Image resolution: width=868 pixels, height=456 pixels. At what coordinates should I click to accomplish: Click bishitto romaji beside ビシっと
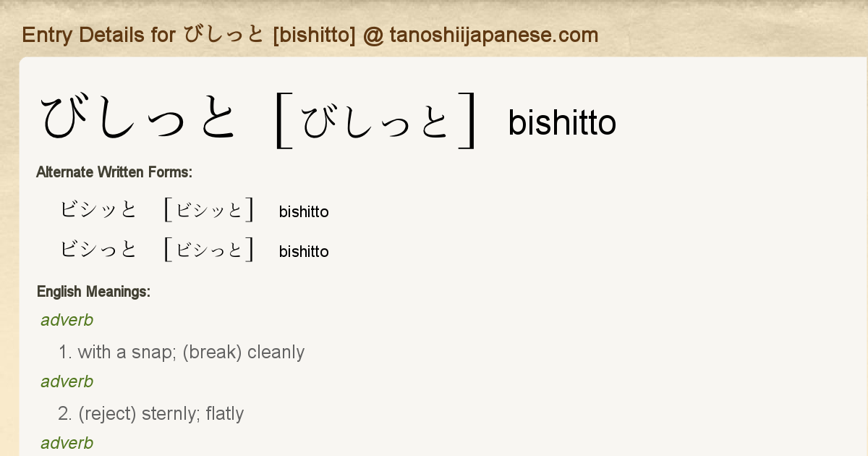[x=304, y=252]
